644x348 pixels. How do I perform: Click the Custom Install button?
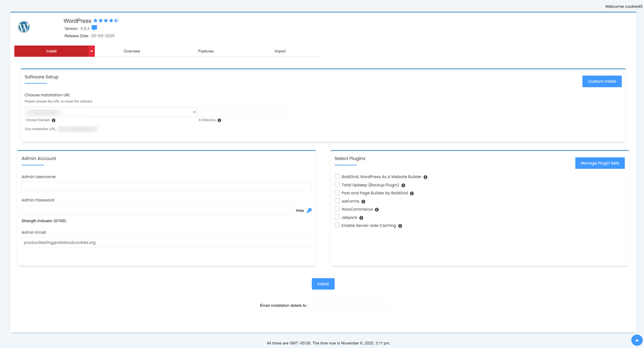pyautogui.click(x=602, y=81)
